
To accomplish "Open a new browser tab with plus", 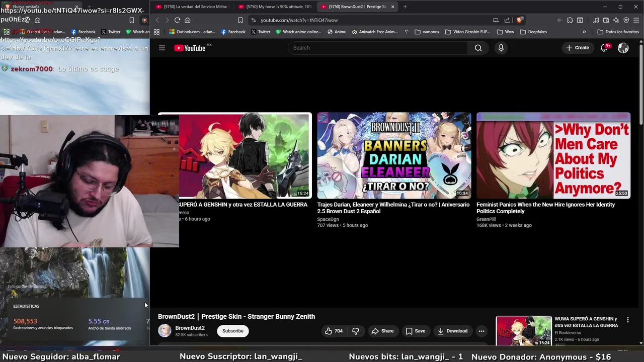I will click(x=405, y=7).
